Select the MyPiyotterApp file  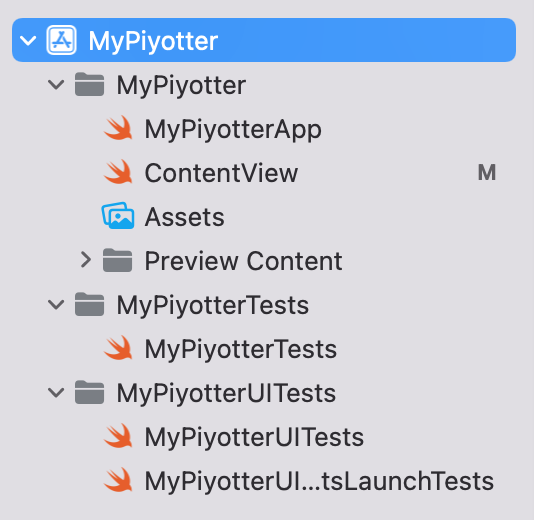coord(233,130)
